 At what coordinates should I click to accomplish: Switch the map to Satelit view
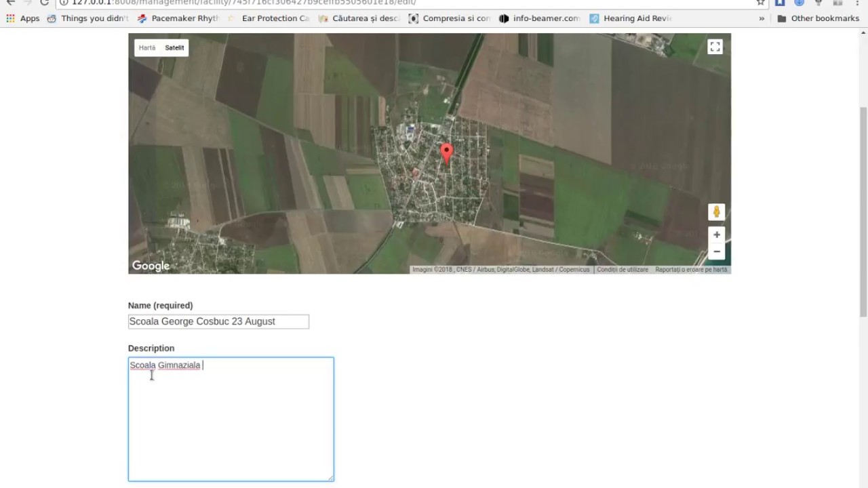click(174, 48)
